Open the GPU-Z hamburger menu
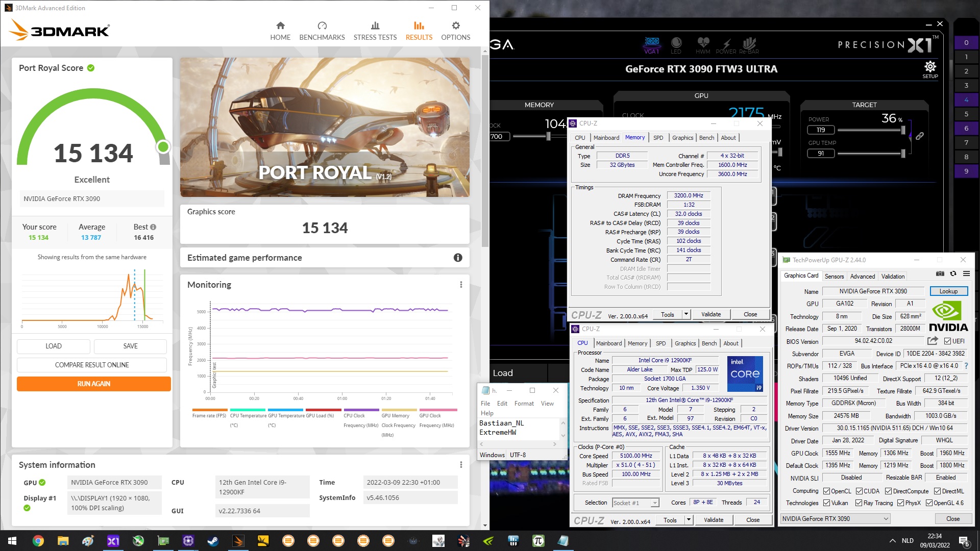Viewport: 980px width, 551px height. [x=966, y=274]
